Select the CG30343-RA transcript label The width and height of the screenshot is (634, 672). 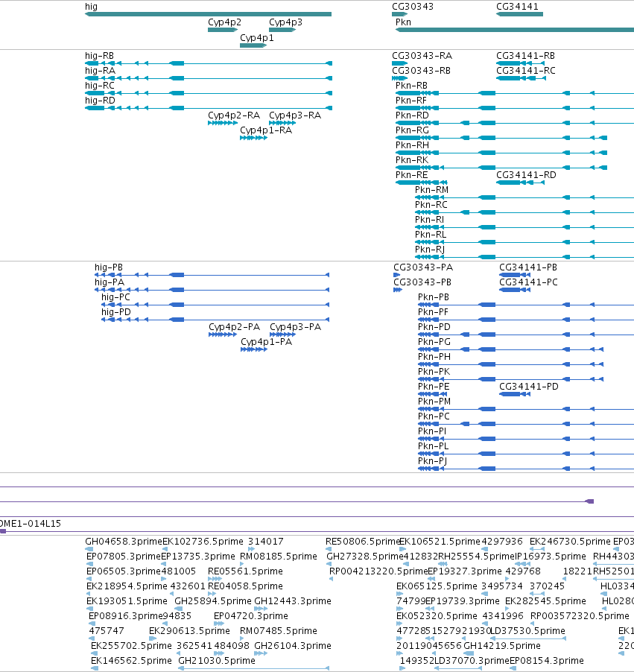422,56
